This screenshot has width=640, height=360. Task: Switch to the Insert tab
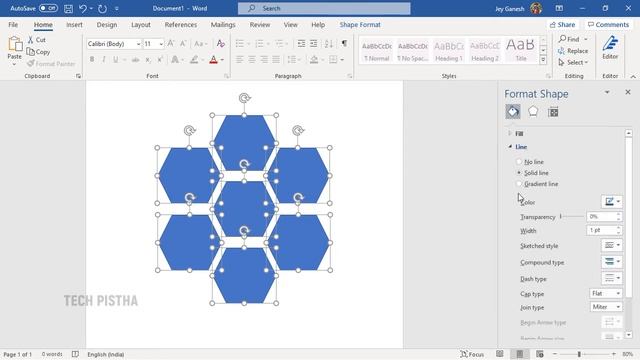tap(74, 24)
